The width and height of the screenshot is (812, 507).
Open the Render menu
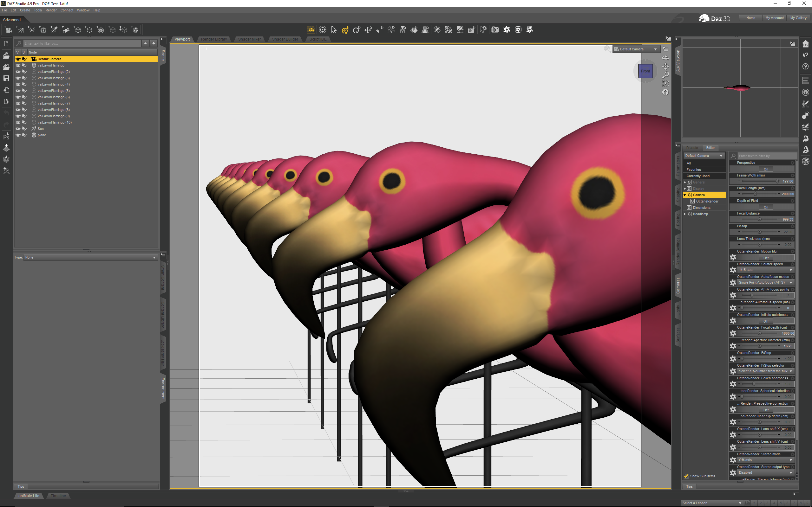51,10
